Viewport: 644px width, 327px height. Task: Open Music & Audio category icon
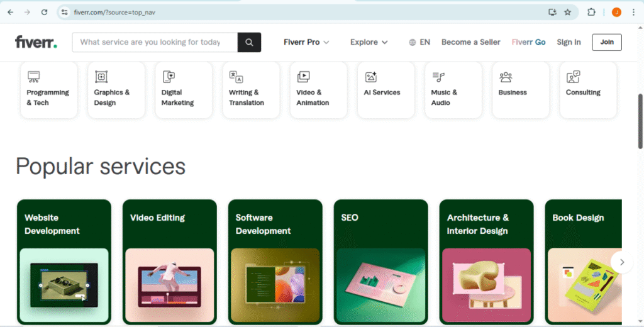438,77
